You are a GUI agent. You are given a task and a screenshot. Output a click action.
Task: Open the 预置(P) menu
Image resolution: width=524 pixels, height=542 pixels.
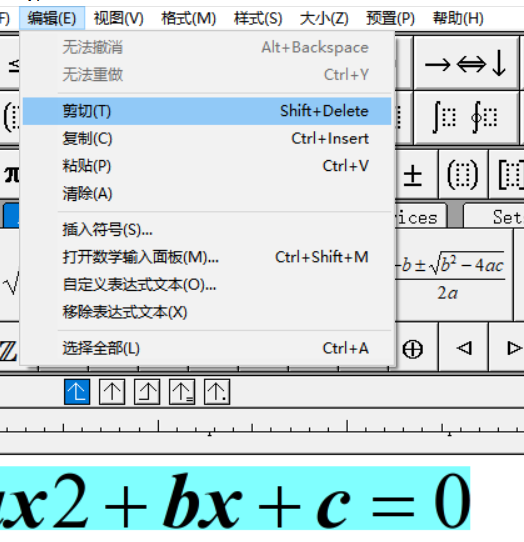tap(390, 18)
